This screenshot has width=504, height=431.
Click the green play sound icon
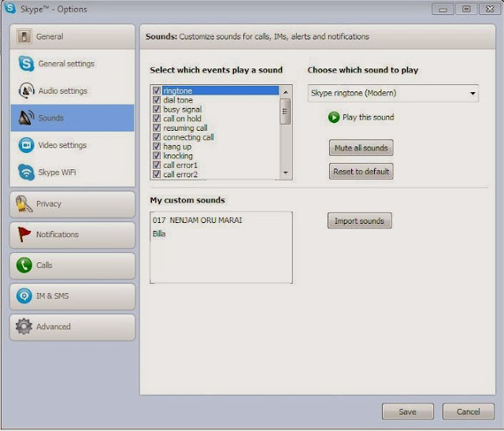[x=334, y=117]
